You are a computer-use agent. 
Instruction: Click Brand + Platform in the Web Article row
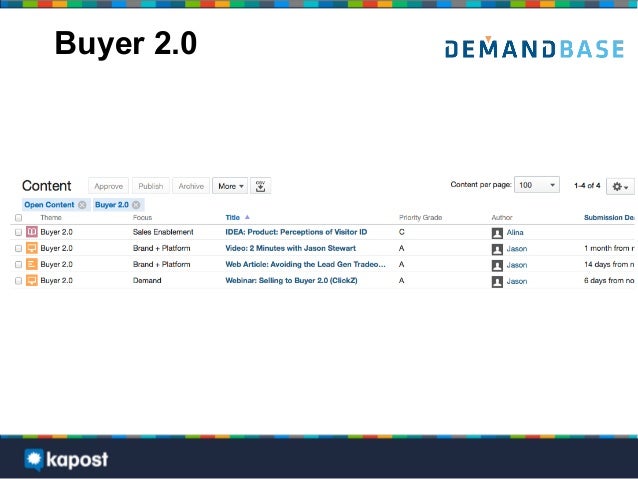coord(162,265)
